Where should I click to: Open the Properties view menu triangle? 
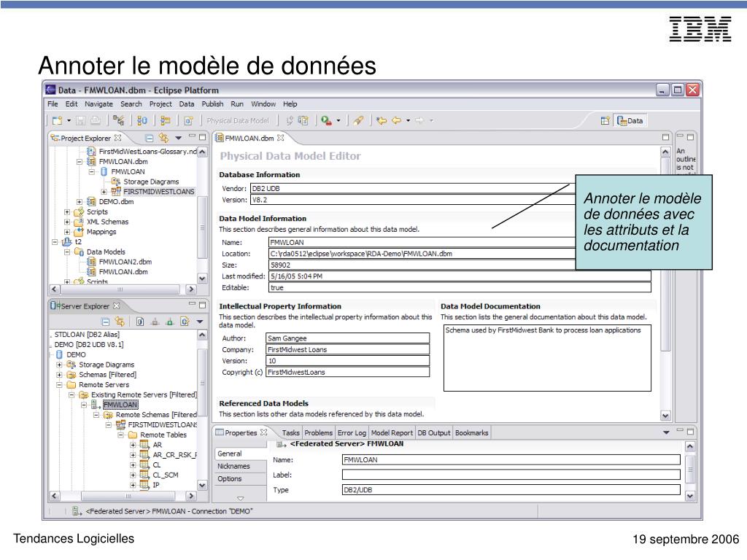[666, 432]
